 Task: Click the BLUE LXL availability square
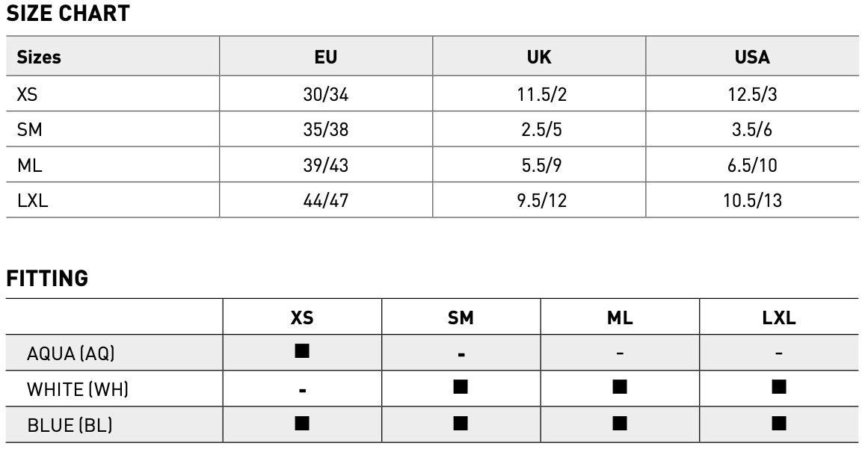pos(779,423)
